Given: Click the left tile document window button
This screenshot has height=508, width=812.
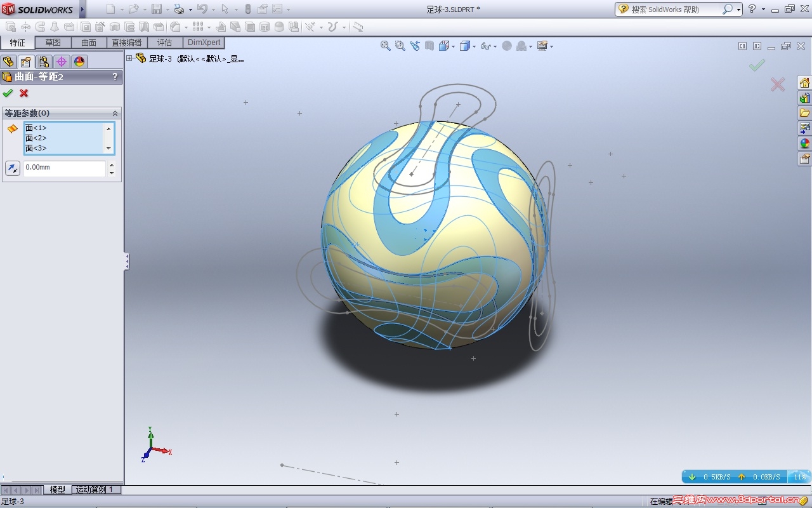Looking at the screenshot, I should [743, 46].
